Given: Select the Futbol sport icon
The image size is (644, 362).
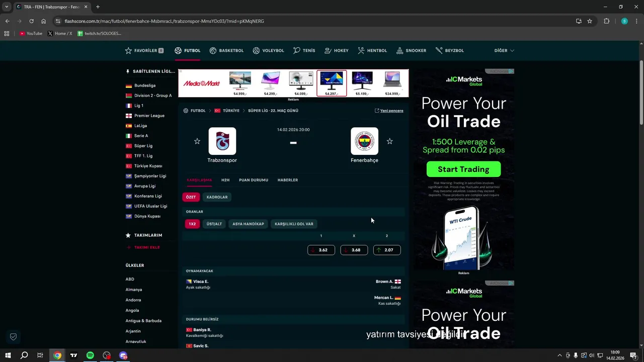Looking at the screenshot, I should (178, 51).
